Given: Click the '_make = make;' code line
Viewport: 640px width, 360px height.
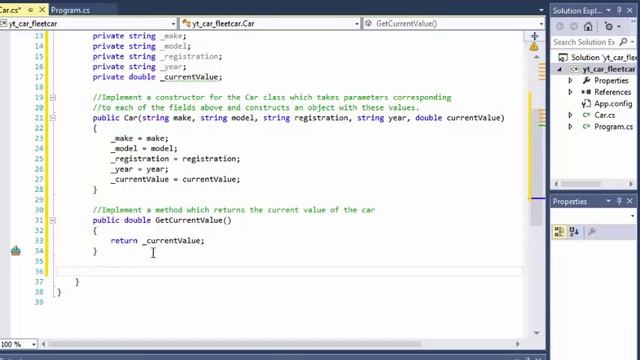Looking at the screenshot, I should [139, 138].
